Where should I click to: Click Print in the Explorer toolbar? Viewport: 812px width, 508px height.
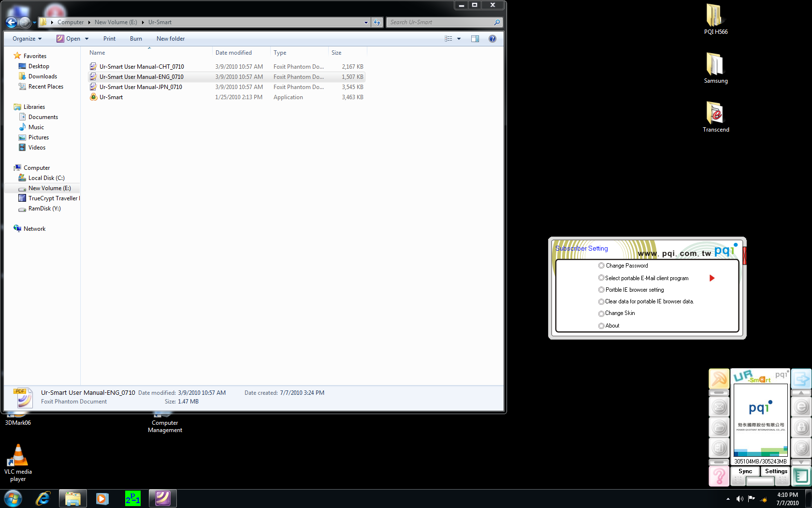point(109,39)
